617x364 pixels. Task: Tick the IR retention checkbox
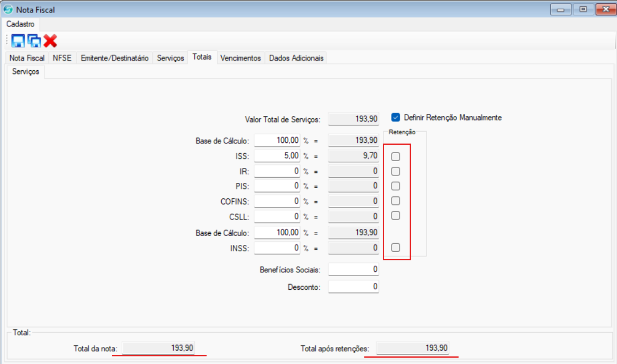(396, 171)
